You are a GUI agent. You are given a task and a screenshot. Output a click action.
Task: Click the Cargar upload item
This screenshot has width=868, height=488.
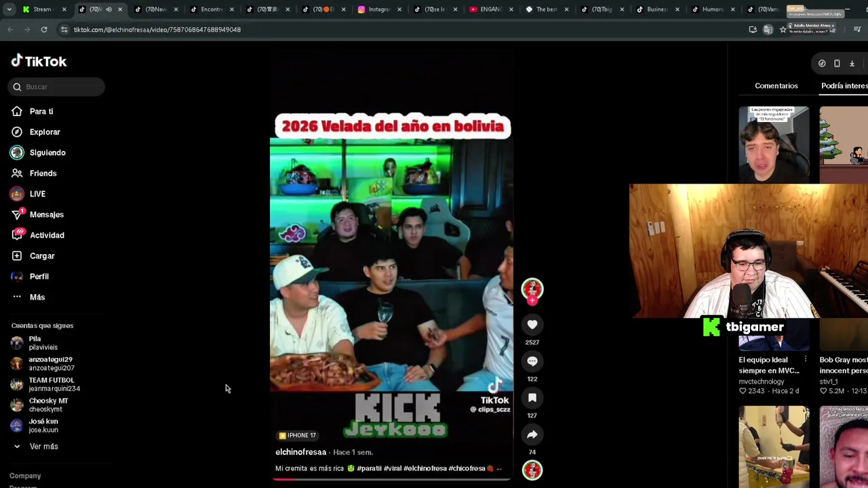[x=33, y=256]
